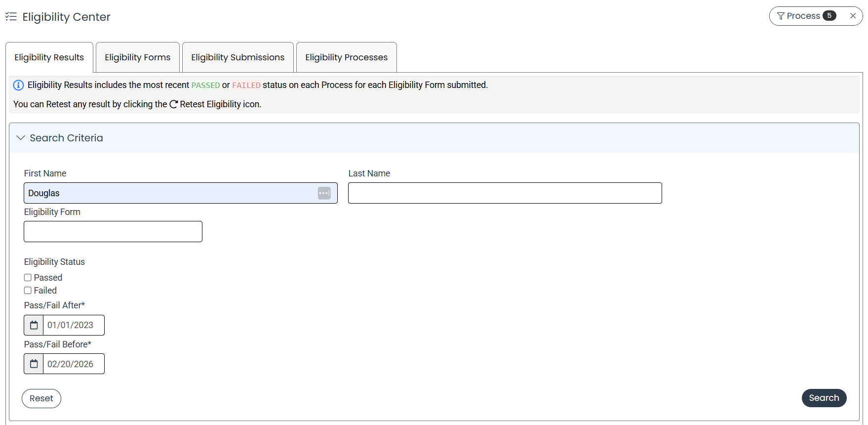Click the Search Criteria heading text
Screen dimensions: 868x425
66,138
